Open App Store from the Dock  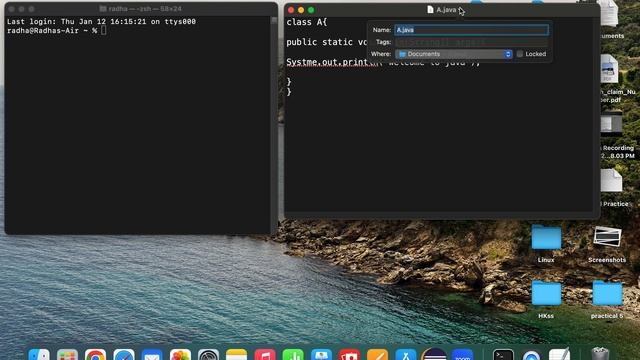coord(406,354)
